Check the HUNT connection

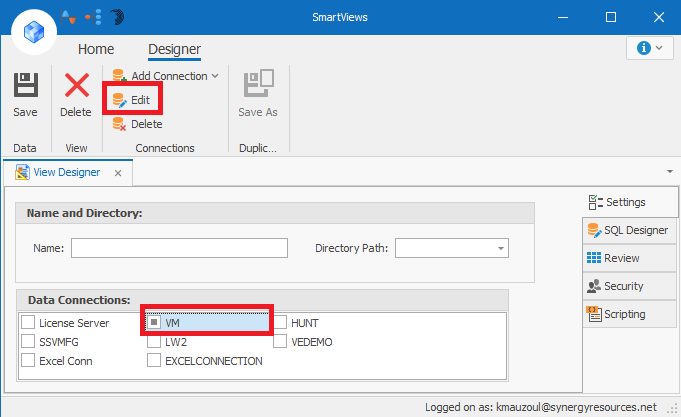280,322
